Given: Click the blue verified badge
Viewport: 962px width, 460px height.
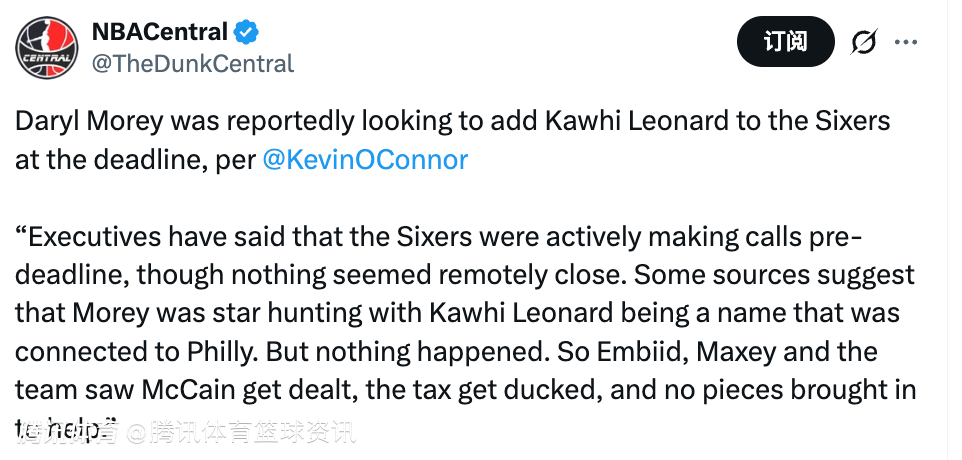Looking at the screenshot, I should [x=247, y=31].
